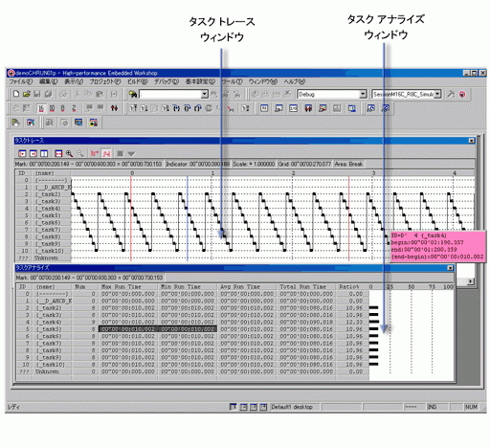Open the ファイル(F) menu

pos(21,81)
